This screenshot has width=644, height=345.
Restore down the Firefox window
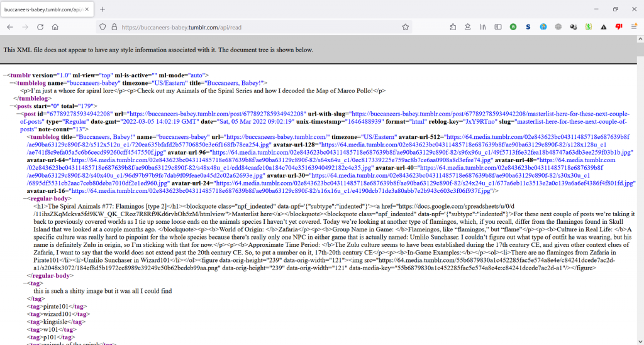coord(615,9)
